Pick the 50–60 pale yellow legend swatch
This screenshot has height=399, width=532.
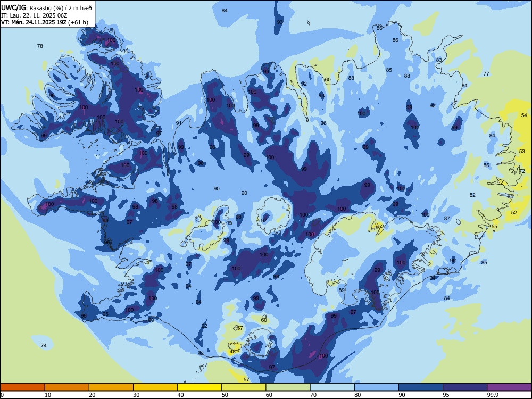tap(244, 387)
